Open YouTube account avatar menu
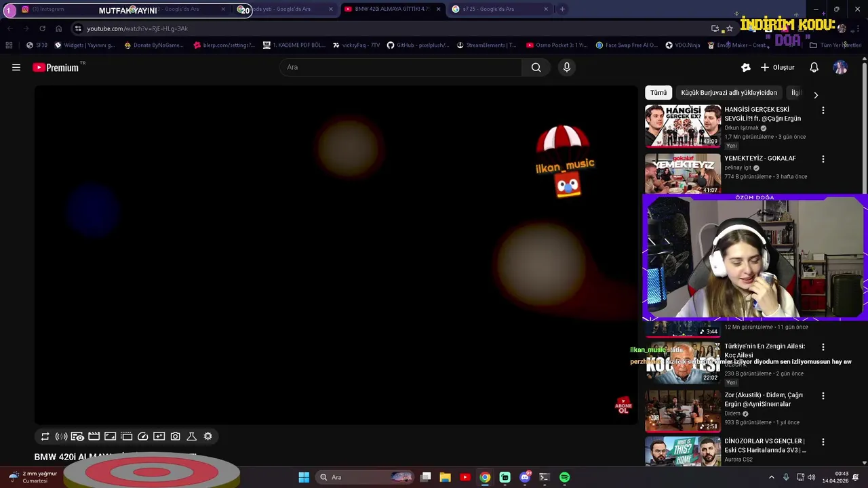The image size is (868, 488). (x=840, y=67)
